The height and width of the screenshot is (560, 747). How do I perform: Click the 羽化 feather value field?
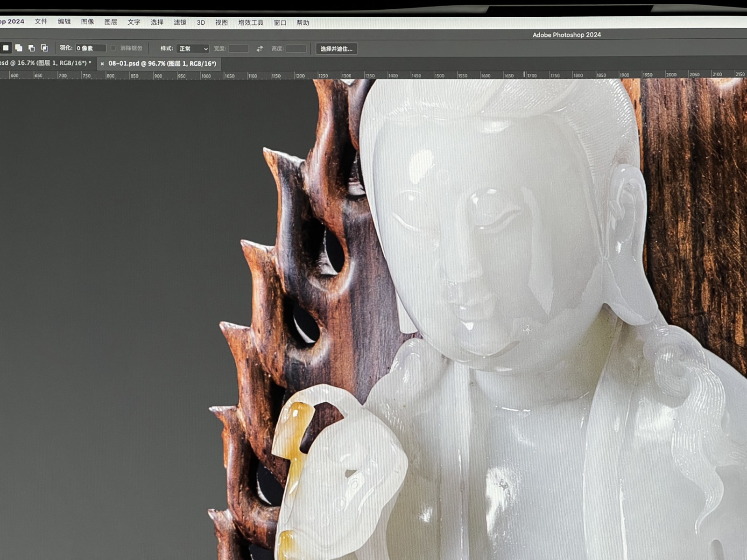tap(91, 48)
